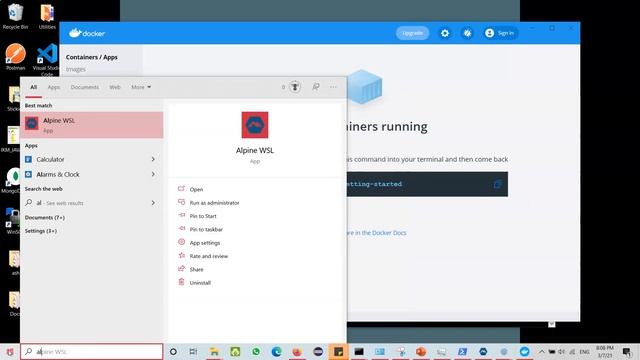Open Docker whale icon on taskbar
The width and height of the screenshot is (640, 360).
[x=524, y=351]
